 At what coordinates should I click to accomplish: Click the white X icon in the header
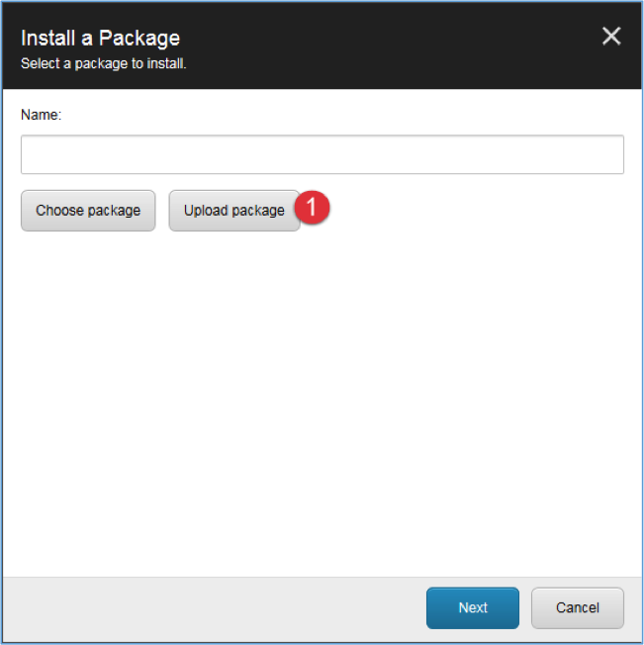pyautogui.click(x=611, y=37)
